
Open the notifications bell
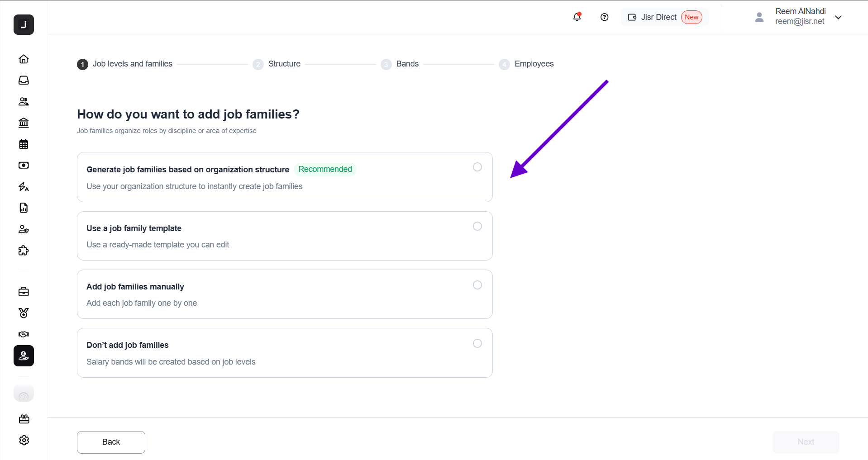click(577, 17)
